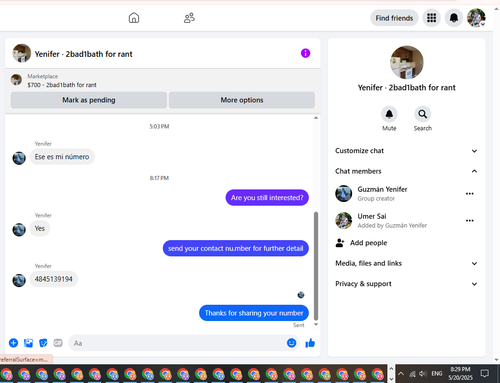This screenshot has height=383, width=500.
Task: Open network status icon in tray
Action: tap(412, 374)
